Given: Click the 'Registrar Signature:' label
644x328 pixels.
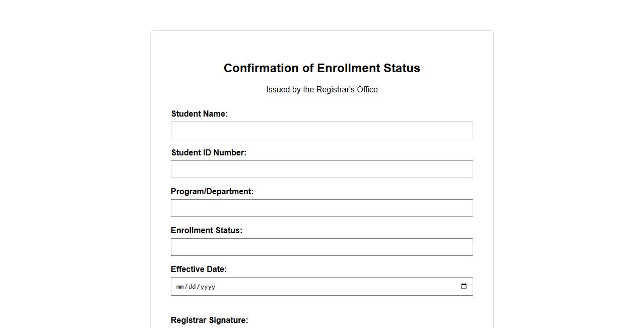Looking at the screenshot, I should click(209, 320).
